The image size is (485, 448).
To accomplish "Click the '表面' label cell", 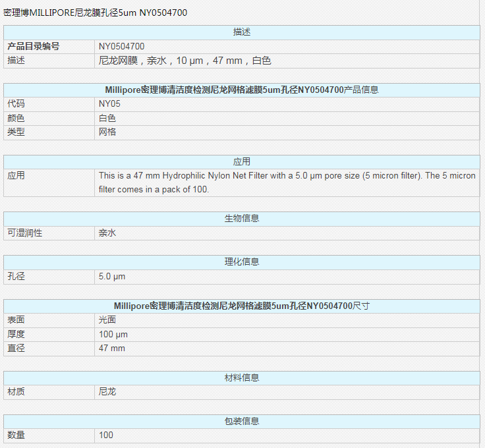I will coord(49,320).
